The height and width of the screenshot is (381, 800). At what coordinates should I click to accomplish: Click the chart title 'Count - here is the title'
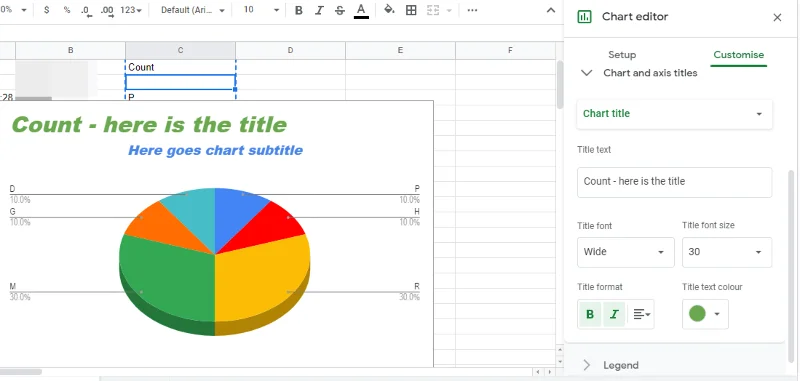[x=149, y=125]
